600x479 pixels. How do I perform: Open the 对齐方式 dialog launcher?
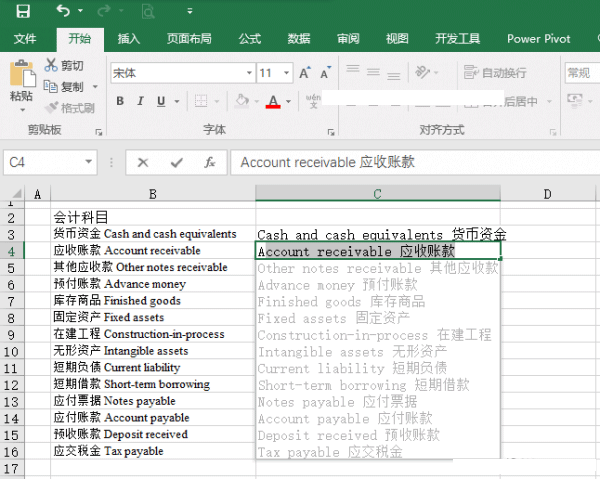[553, 132]
